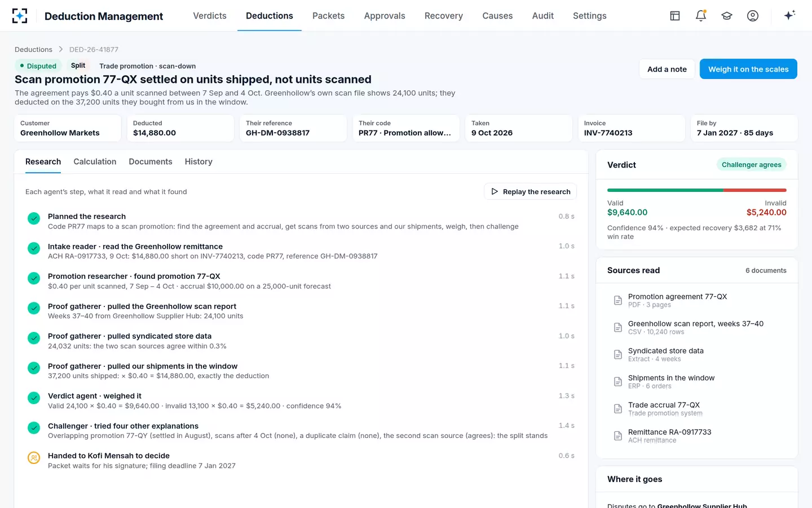Click document icon for Promotion agreement 77-QX

pyautogui.click(x=618, y=300)
